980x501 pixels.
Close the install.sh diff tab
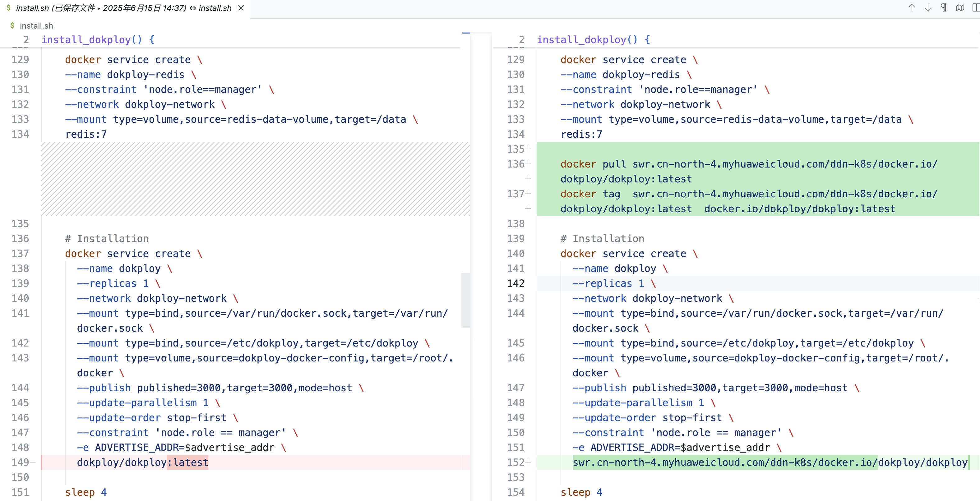tap(241, 8)
